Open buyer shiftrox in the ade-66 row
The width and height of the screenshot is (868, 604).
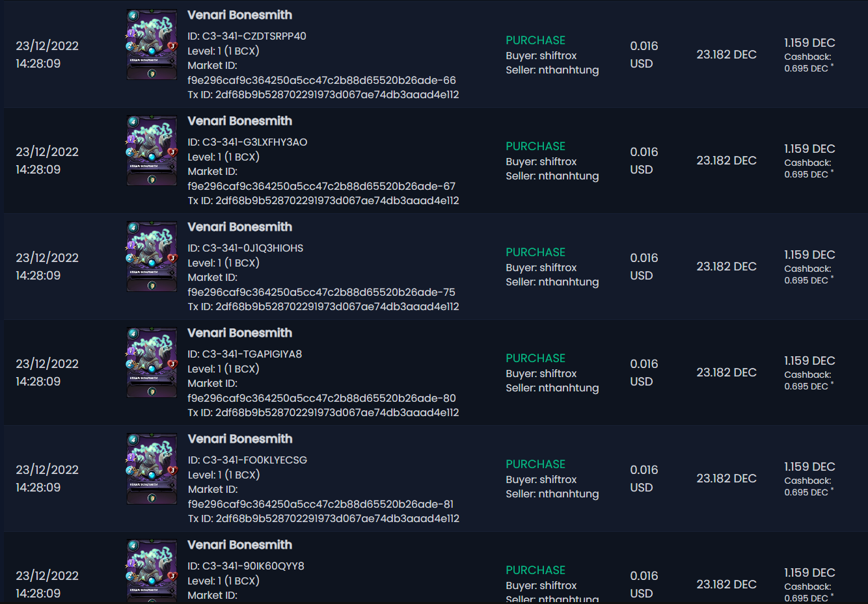(x=558, y=56)
